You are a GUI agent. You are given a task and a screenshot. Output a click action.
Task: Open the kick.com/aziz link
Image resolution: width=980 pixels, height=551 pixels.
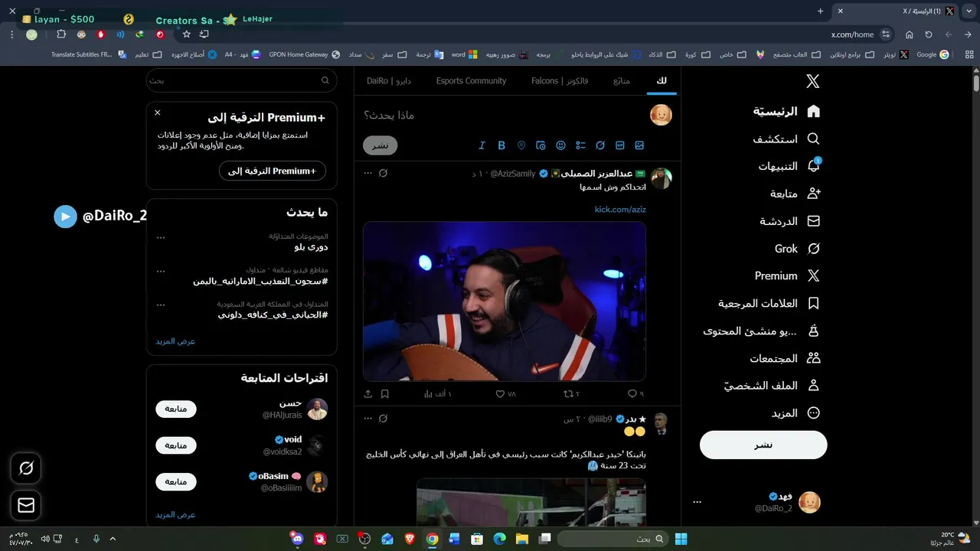(x=620, y=209)
